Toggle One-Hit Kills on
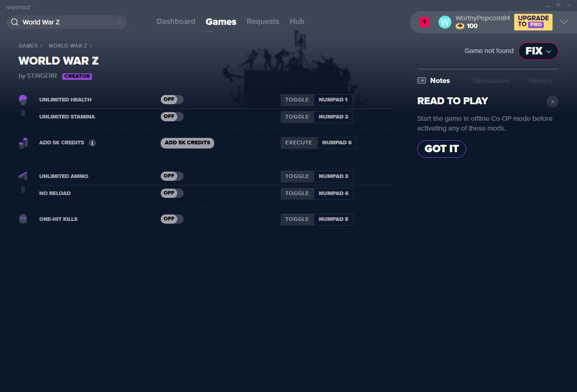 click(172, 219)
